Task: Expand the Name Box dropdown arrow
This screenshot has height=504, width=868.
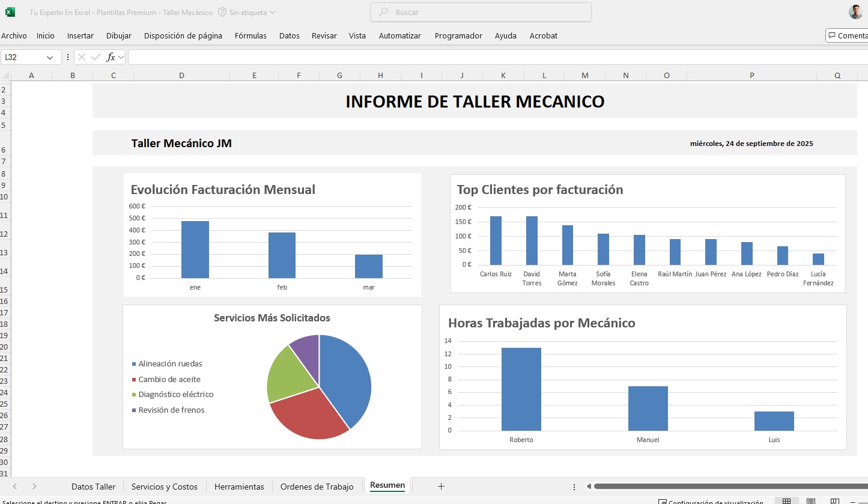Action: (50, 57)
